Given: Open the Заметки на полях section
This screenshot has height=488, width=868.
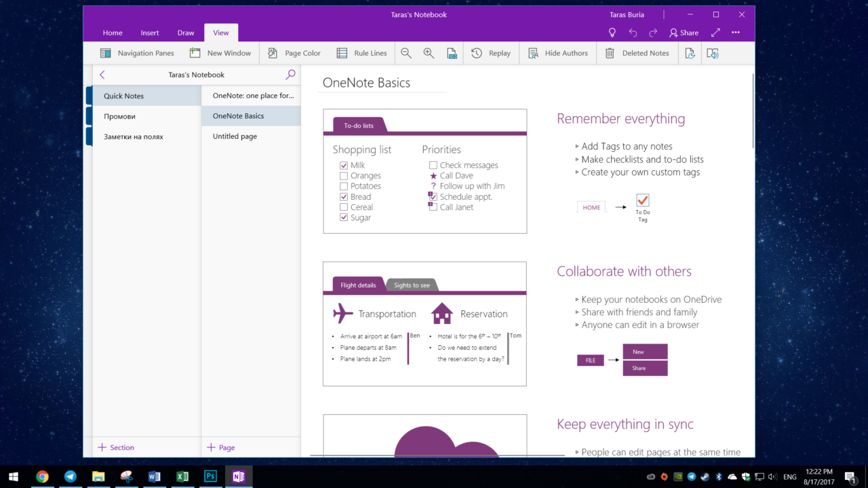Looking at the screenshot, I should pos(146,137).
